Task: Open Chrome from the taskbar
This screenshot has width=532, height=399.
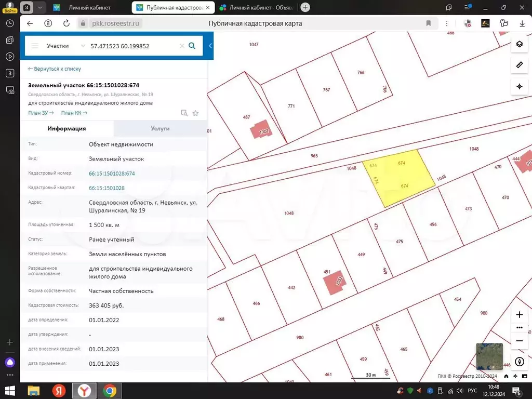Action: [x=109, y=391]
